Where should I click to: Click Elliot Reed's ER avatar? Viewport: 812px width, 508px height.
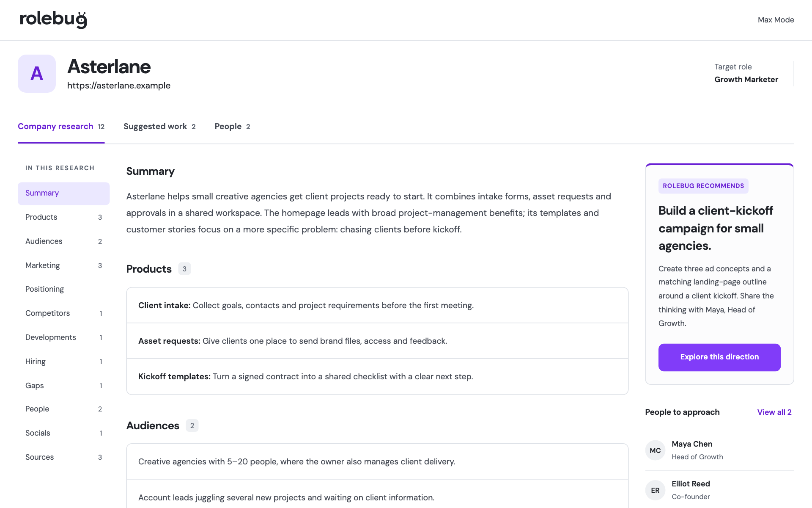point(655,490)
